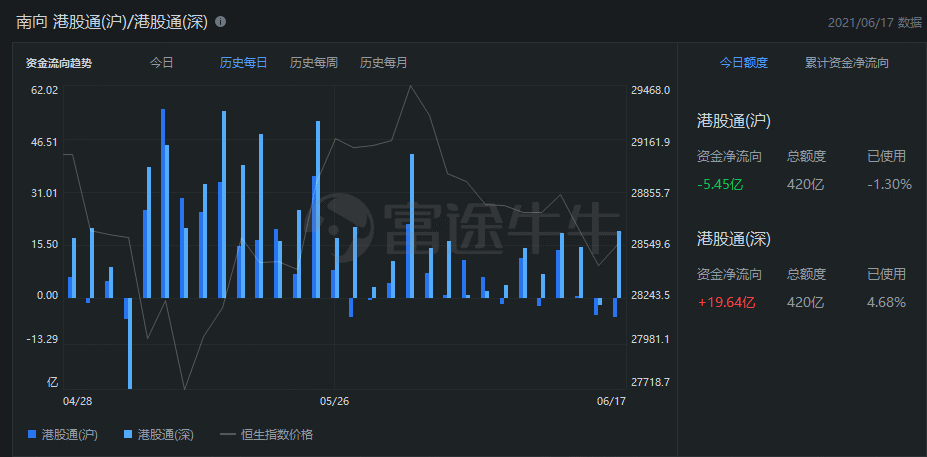Click the 恒生指数价格 legend label
The width and height of the screenshot is (927, 457).
tap(277, 435)
